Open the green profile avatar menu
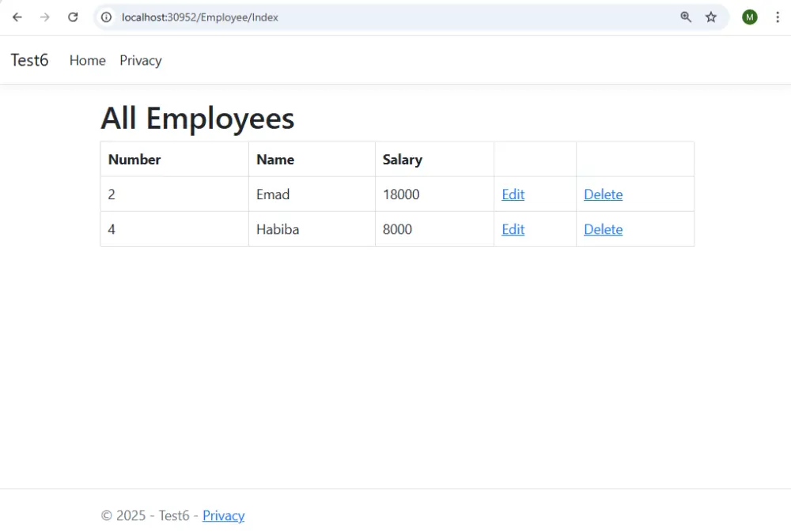 [x=749, y=17]
